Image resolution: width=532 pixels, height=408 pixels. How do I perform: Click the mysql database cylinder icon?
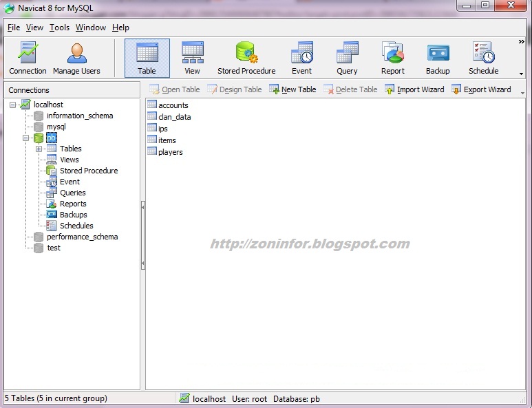tap(39, 127)
